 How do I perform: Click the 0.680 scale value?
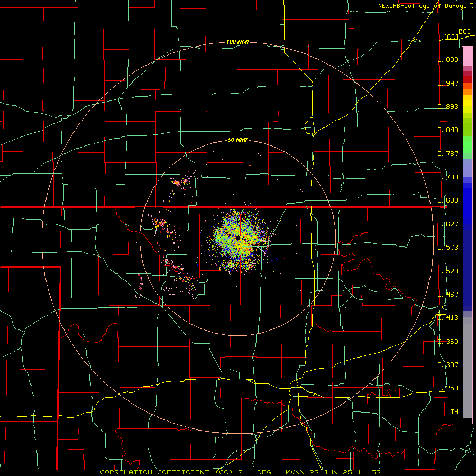[448, 200]
